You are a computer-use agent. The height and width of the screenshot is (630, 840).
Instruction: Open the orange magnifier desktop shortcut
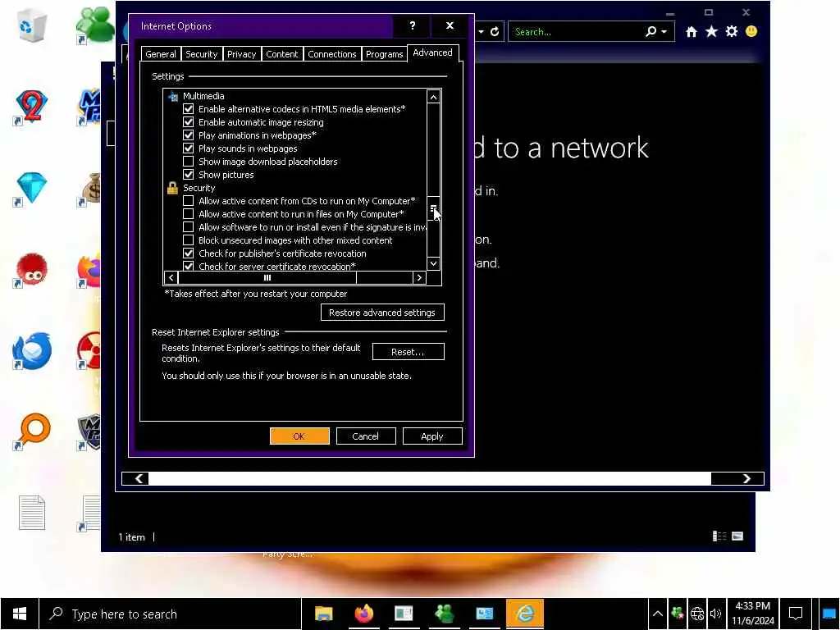(32, 431)
